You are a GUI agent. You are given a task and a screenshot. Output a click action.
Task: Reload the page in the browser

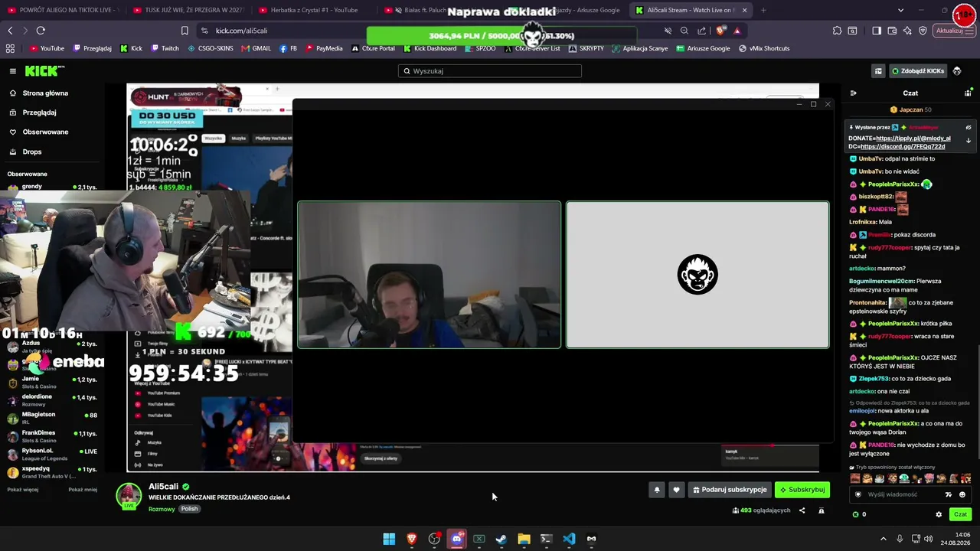41,31
